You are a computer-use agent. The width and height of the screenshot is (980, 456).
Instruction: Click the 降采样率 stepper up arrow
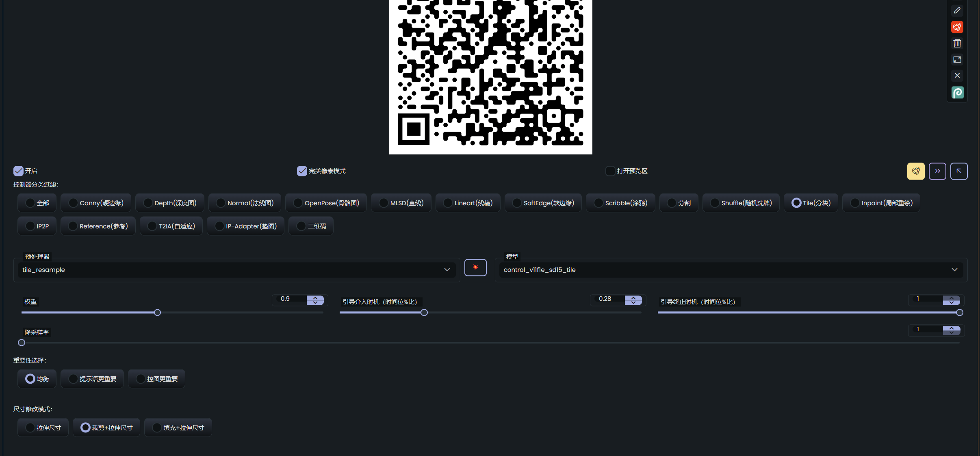coord(952,328)
